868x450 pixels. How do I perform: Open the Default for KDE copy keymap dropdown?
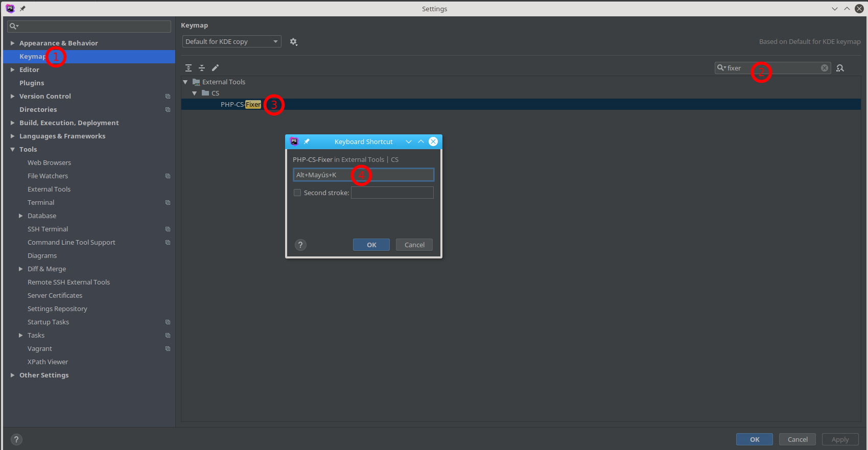pyautogui.click(x=232, y=42)
